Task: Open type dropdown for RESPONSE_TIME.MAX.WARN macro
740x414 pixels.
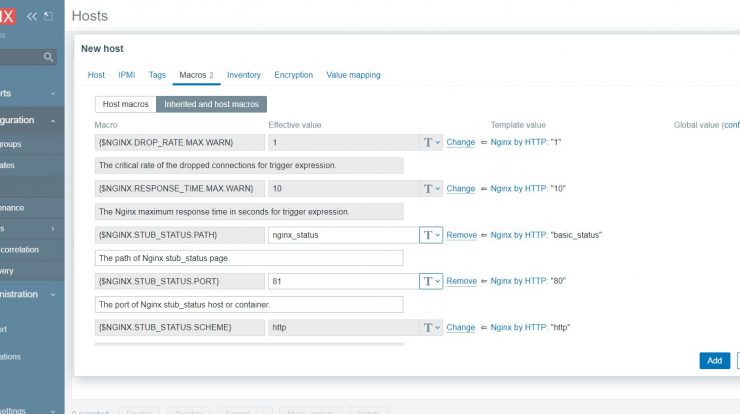Action: coord(431,188)
